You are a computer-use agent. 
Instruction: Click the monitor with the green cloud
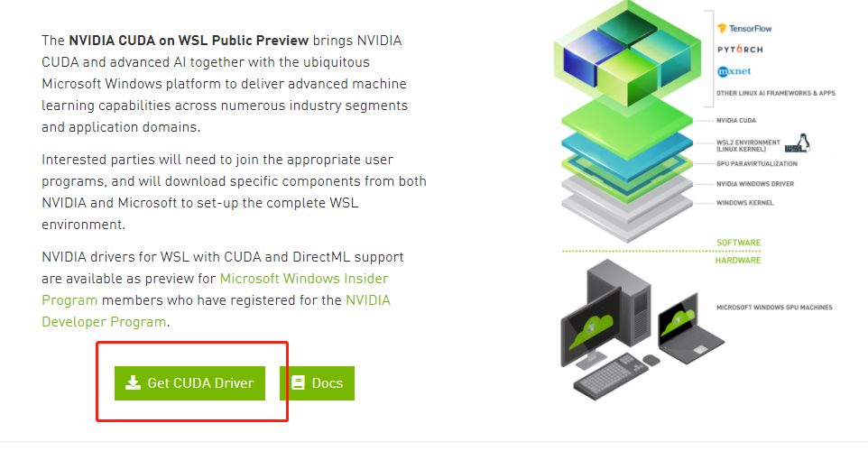(x=590, y=330)
